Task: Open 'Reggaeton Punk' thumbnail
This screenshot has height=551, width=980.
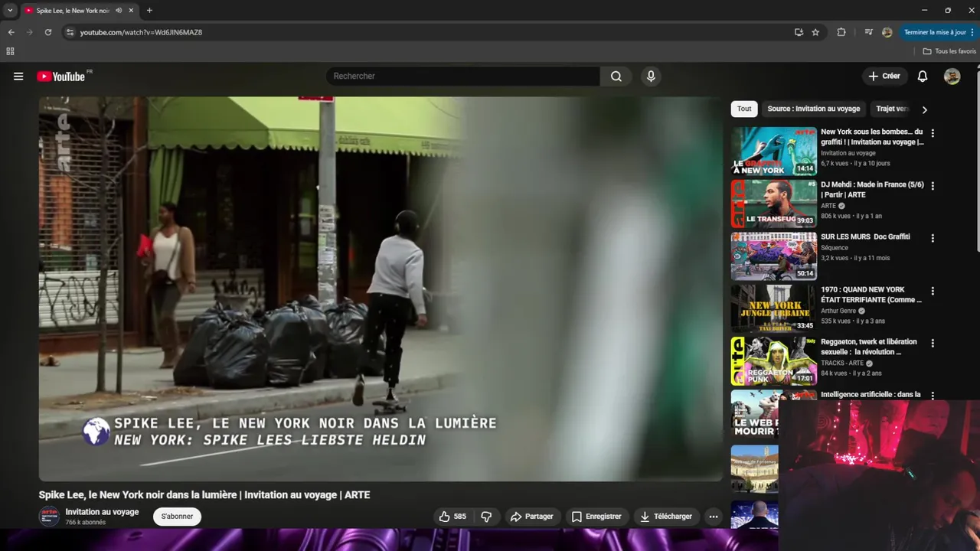Action: [774, 361]
